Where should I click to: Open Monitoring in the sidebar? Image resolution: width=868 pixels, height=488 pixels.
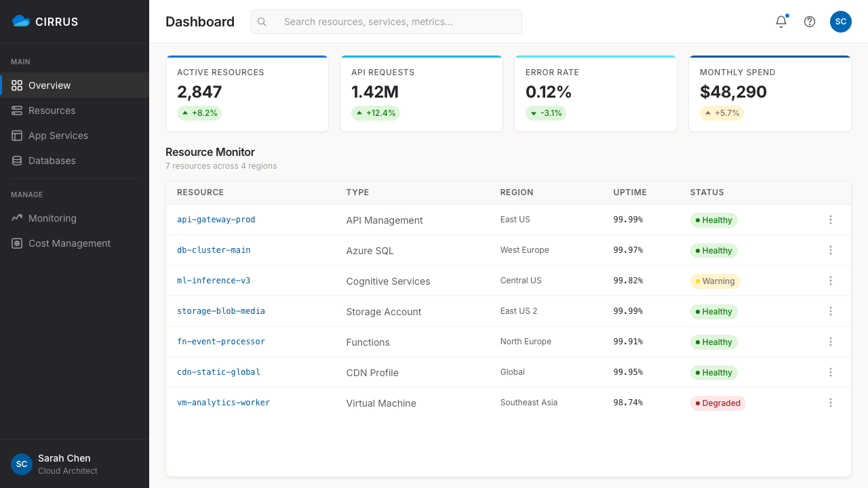[x=75, y=218]
